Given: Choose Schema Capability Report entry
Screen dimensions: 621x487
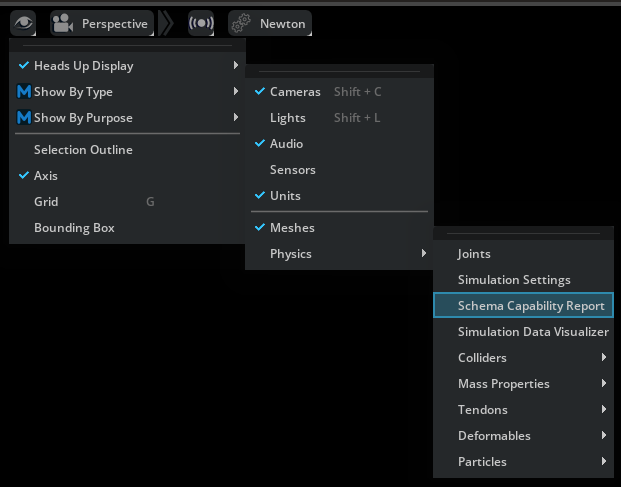Looking at the screenshot, I should (x=523, y=305).
